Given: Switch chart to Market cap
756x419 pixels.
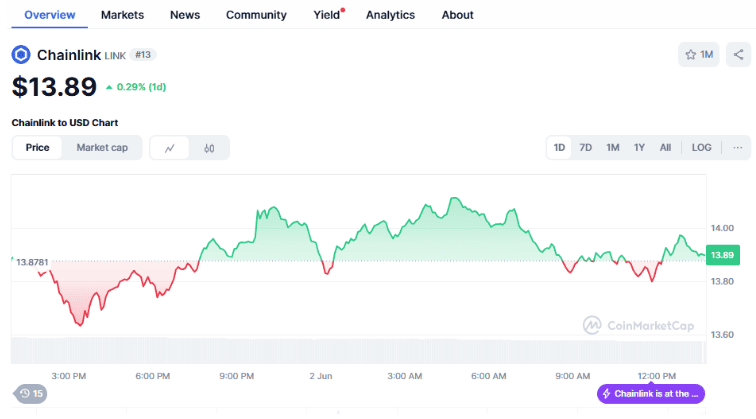Looking at the screenshot, I should 102,148.
